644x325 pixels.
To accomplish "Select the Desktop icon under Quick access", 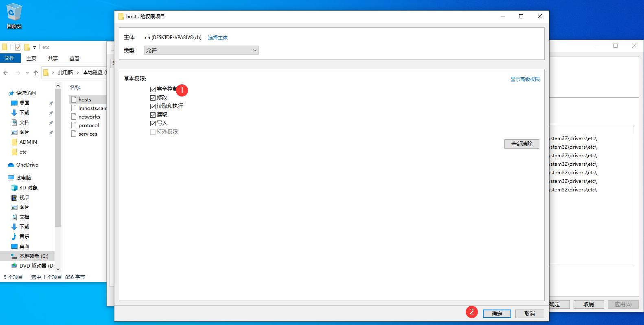I will pyautogui.click(x=14, y=103).
